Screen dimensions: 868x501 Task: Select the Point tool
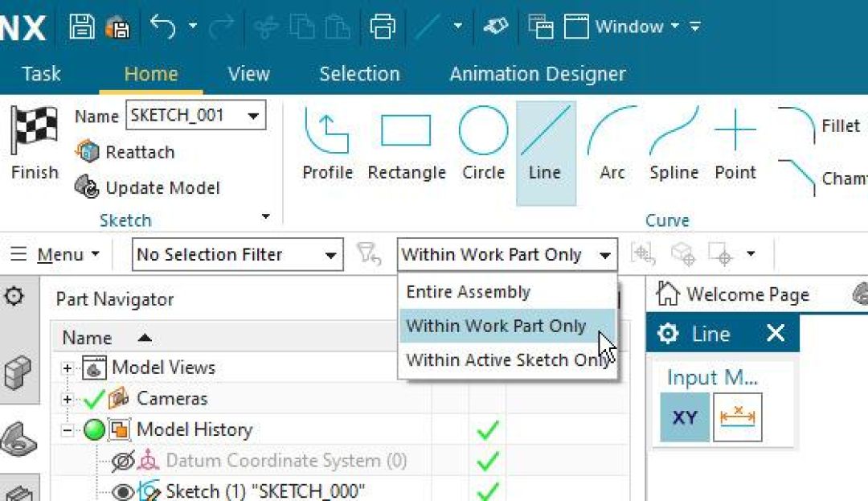(735, 144)
